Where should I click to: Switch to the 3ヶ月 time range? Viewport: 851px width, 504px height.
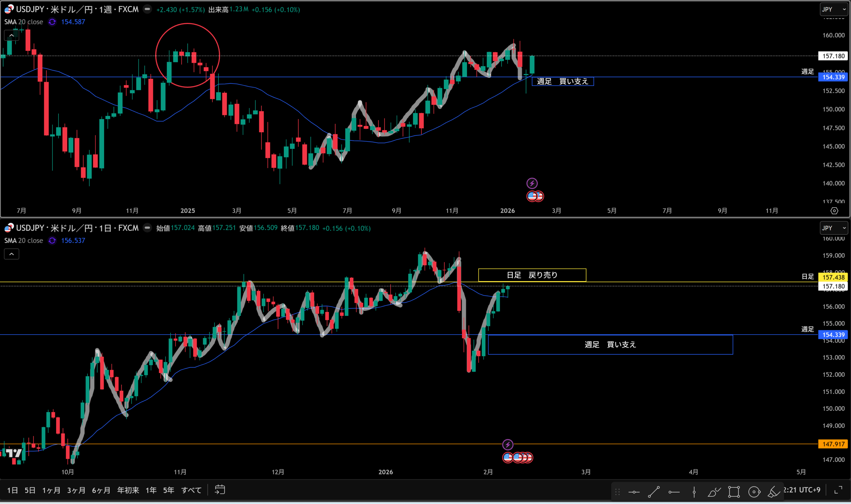click(x=76, y=490)
